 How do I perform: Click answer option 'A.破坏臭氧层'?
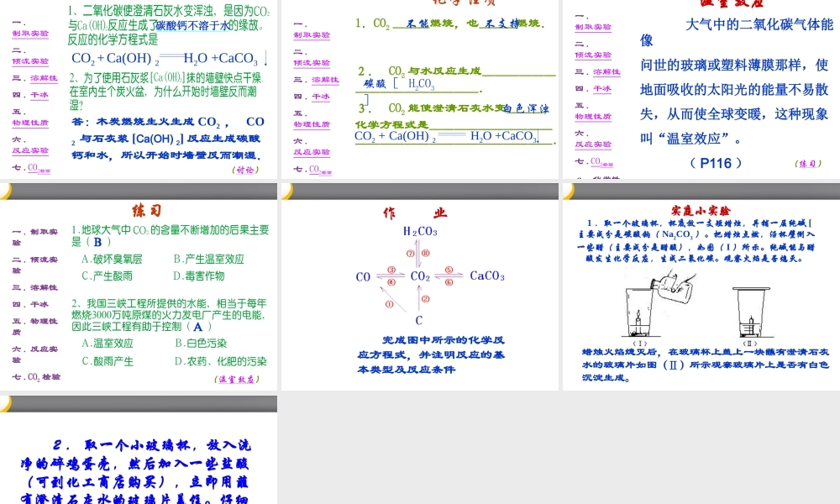click(x=112, y=260)
